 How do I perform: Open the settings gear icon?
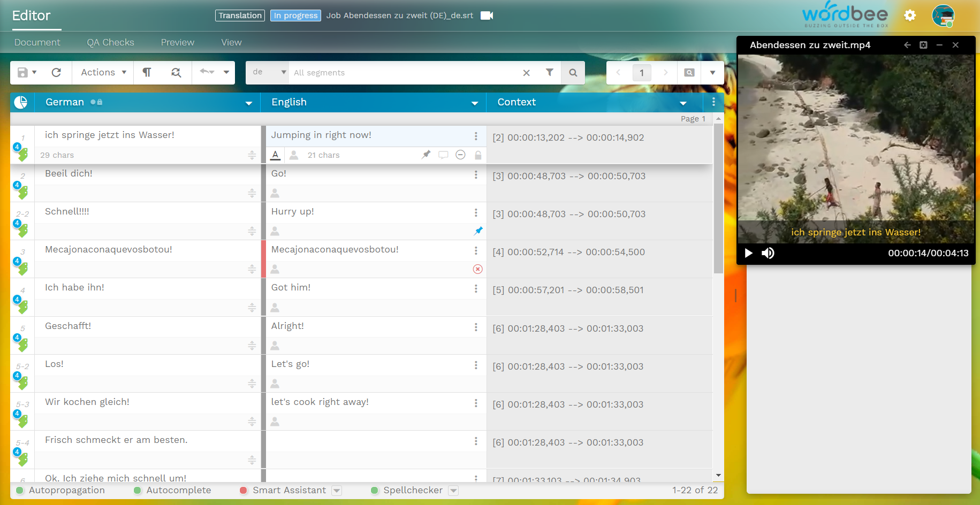(x=910, y=16)
